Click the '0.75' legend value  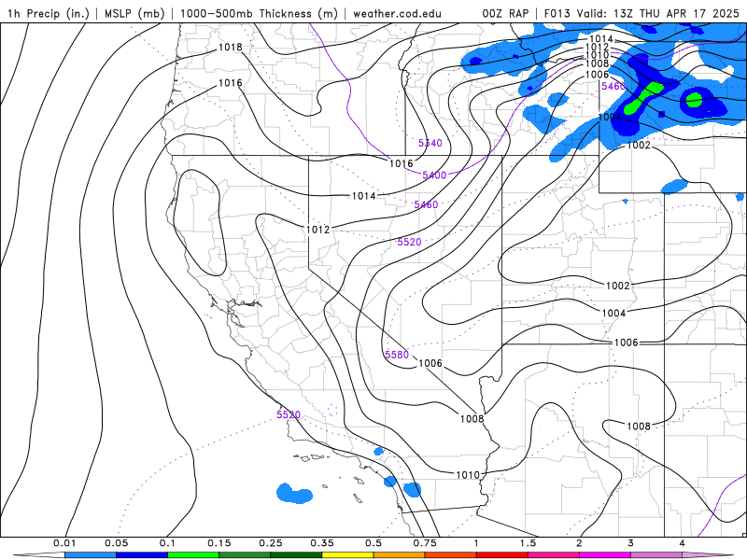[425, 543]
